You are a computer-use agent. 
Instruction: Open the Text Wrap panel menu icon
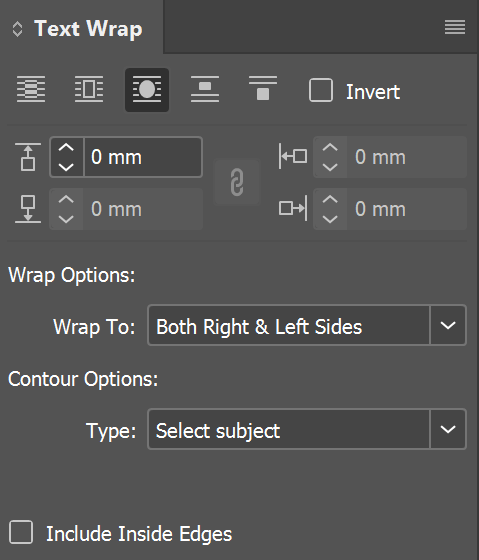pyautogui.click(x=455, y=28)
